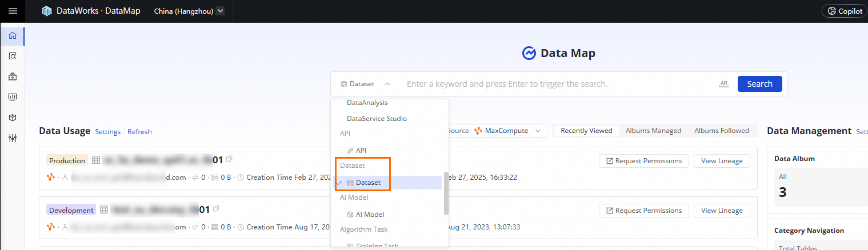Switch to the Recently Viewed tab
Image resolution: width=868 pixels, height=250 pixels.
tap(586, 131)
